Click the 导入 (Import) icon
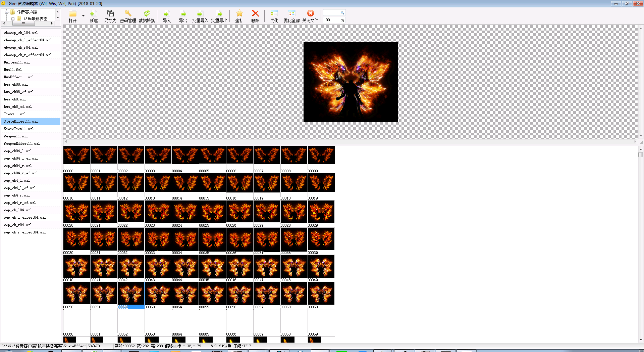644x352 pixels. (x=167, y=13)
